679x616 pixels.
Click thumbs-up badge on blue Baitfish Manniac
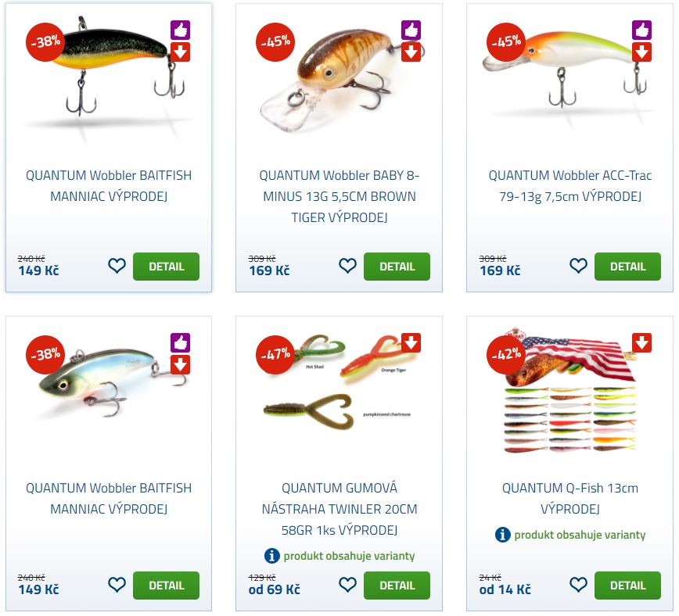point(180,343)
